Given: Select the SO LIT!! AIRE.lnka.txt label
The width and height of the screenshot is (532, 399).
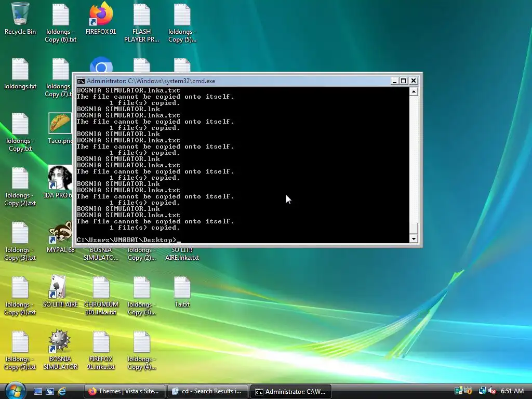Looking at the screenshot, I should coord(182,254).
